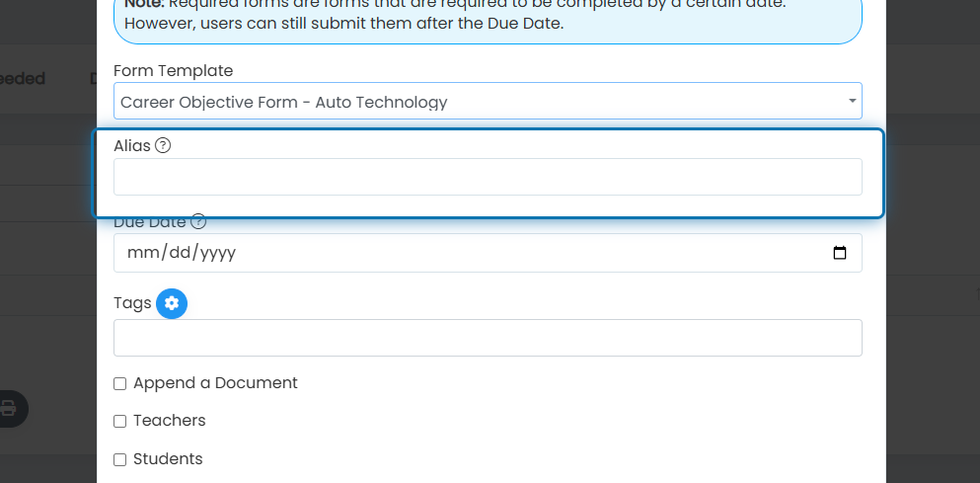Click the Alias help question-mark icon
The height and width of the screenshot is (483, 980).
[x=163, y=146]
